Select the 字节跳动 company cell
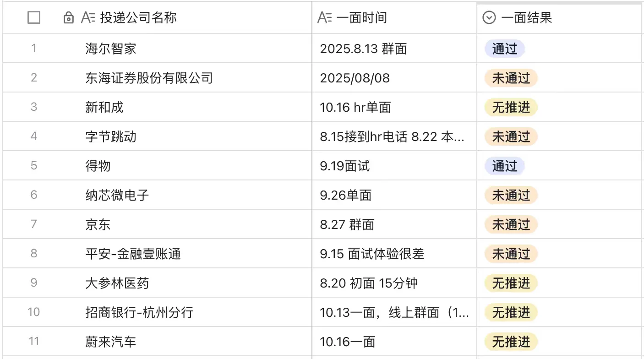The image size is (644, 359). coord(111,136)
